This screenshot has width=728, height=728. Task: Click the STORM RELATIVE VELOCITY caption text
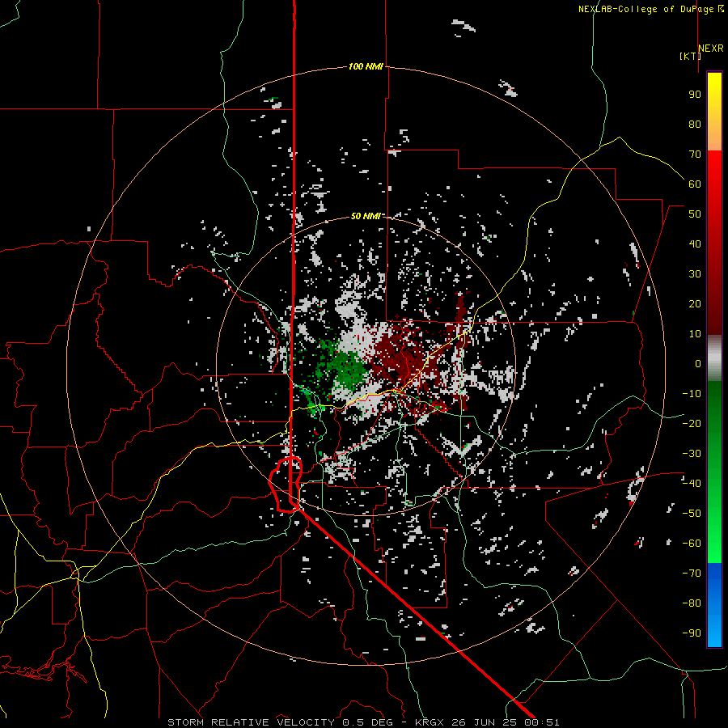(251, 722)
